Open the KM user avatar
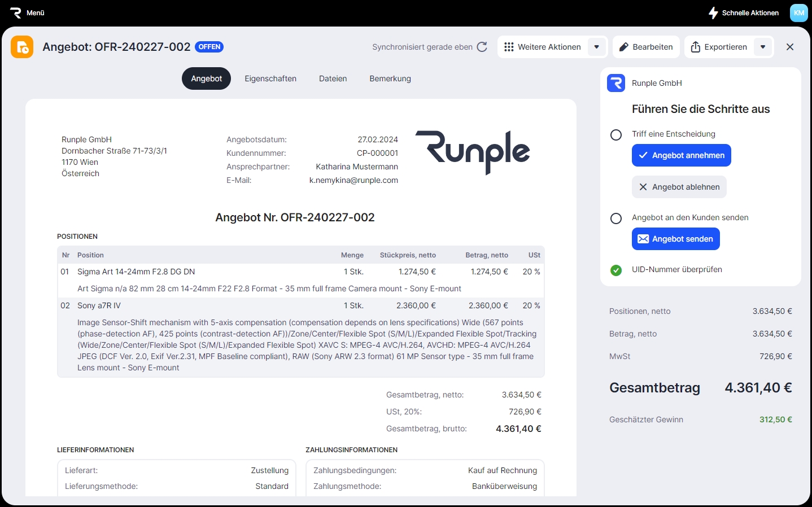Screen dimensions: 812x507 pos(798,12)
